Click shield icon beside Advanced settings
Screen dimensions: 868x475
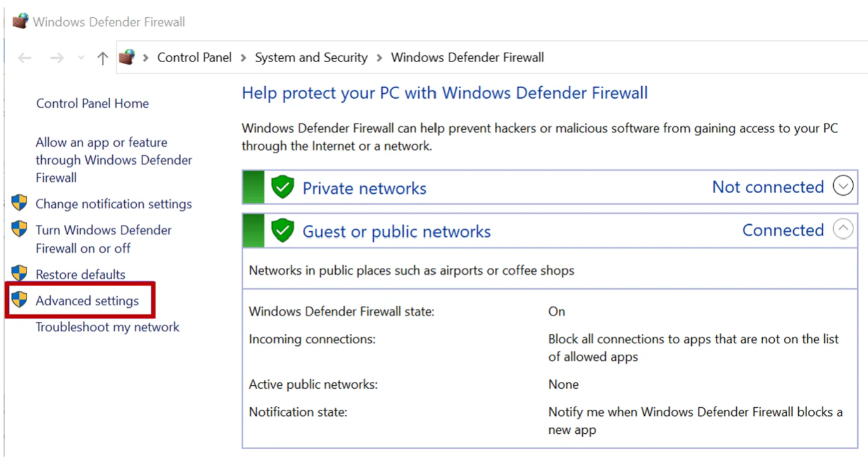20,299
